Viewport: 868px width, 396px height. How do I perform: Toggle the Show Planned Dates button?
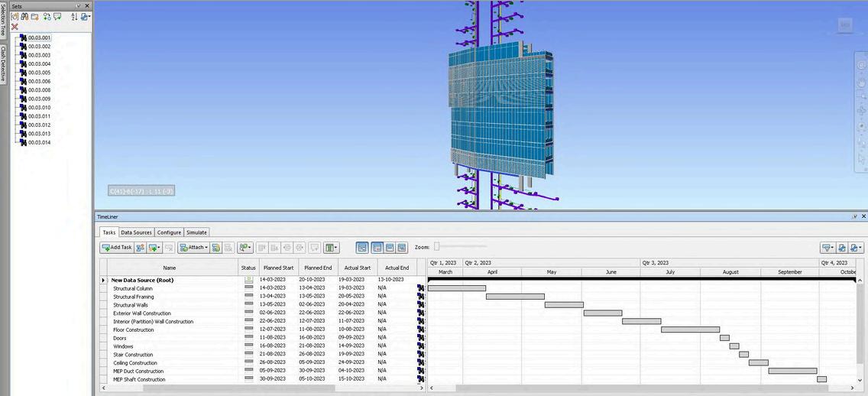point(377,248)
